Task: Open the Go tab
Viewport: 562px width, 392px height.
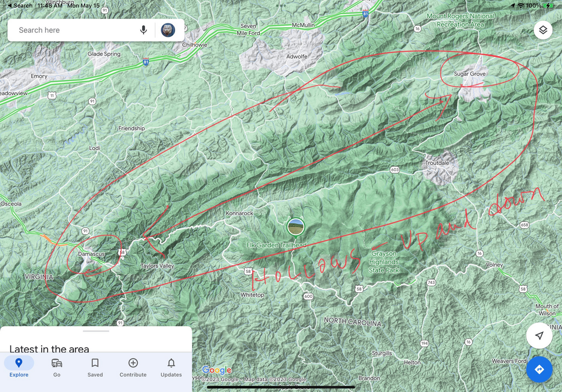Action: (x=57, y=367)
